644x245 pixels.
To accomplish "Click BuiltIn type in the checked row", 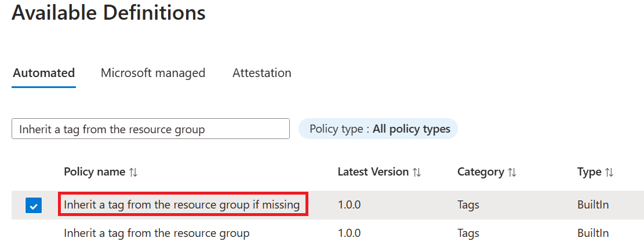I will (593, 205).
